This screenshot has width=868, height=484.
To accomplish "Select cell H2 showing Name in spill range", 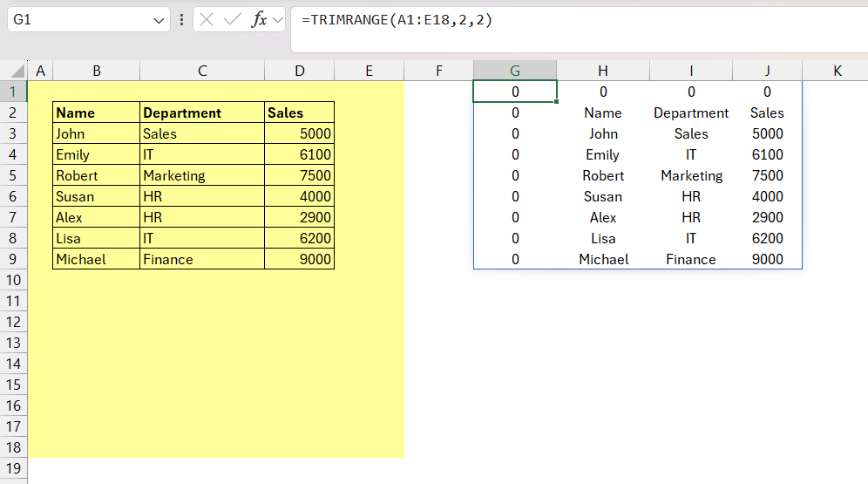I will coord(603,112).
